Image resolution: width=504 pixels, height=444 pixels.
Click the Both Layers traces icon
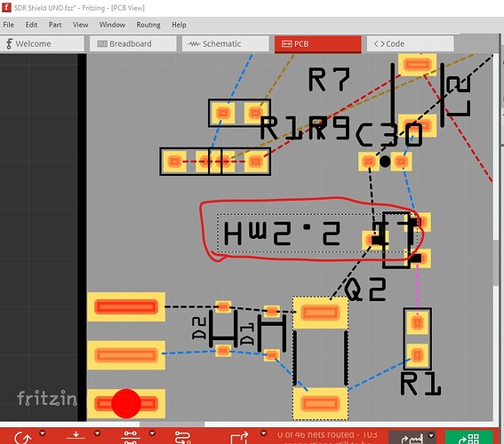(130, 437)
